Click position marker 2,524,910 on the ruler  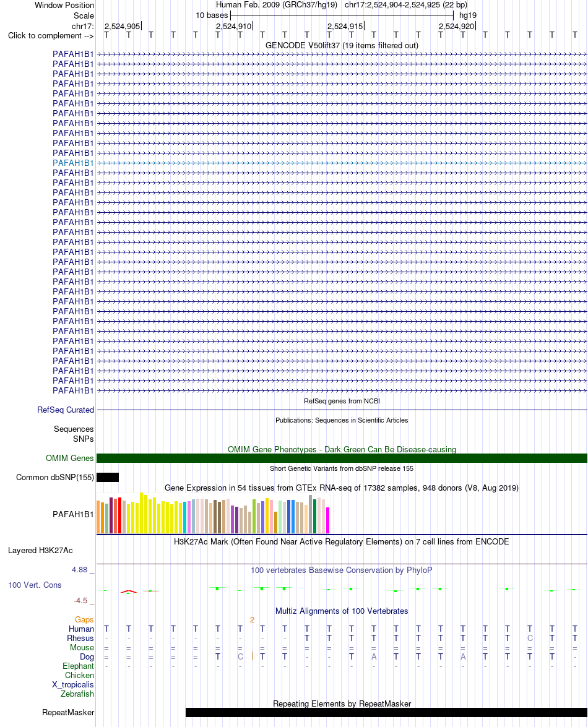[234, 27]
